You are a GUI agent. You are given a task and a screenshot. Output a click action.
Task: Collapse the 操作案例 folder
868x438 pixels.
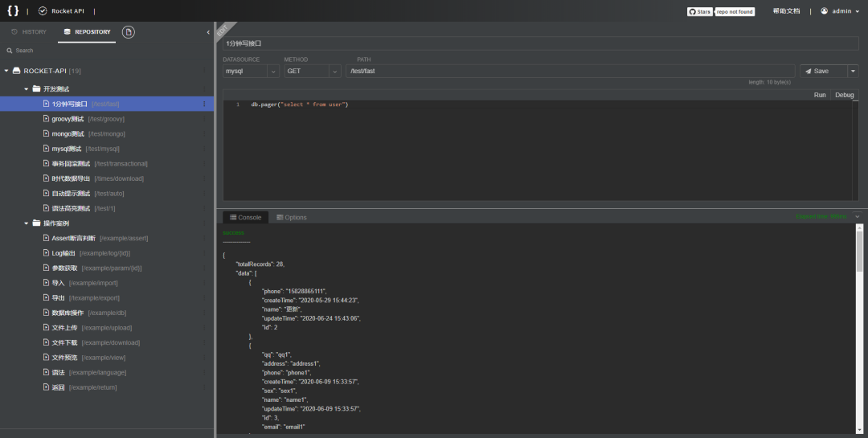point(27,223)
